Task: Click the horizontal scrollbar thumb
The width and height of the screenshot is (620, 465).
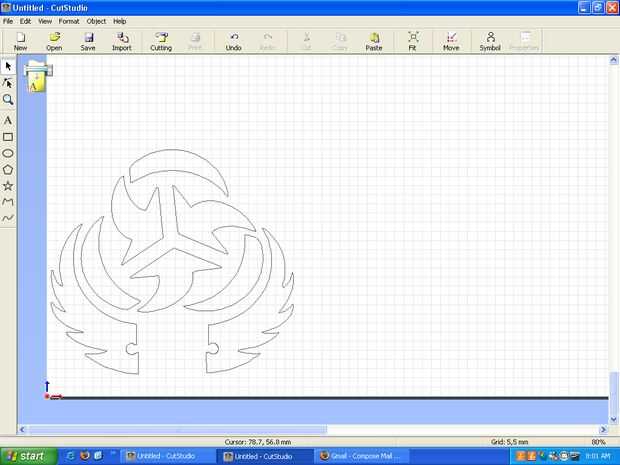Action: (x=178, y=429)
